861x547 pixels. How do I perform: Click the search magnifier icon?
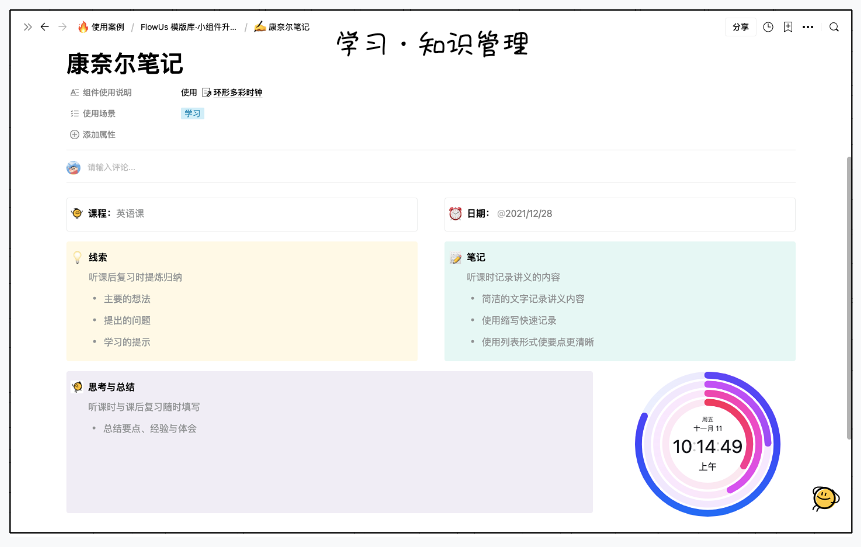(834, 27)
